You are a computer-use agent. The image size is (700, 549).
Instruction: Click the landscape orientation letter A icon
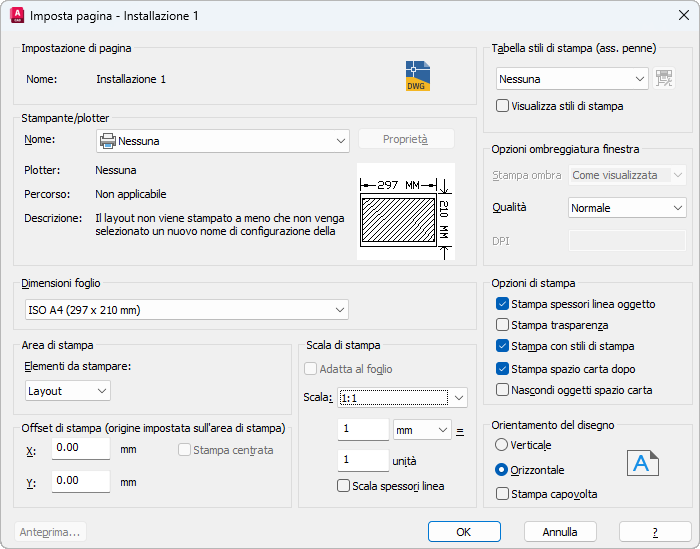[x=643, y=463]
